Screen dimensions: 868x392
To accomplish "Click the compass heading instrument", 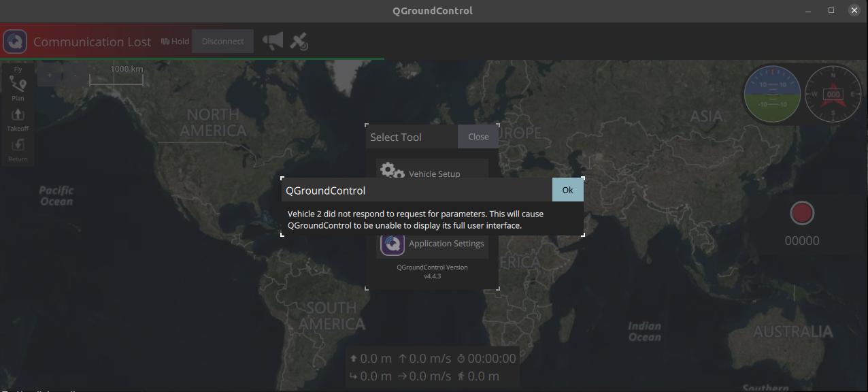I will pyautogui.click(x=833, y=95).
